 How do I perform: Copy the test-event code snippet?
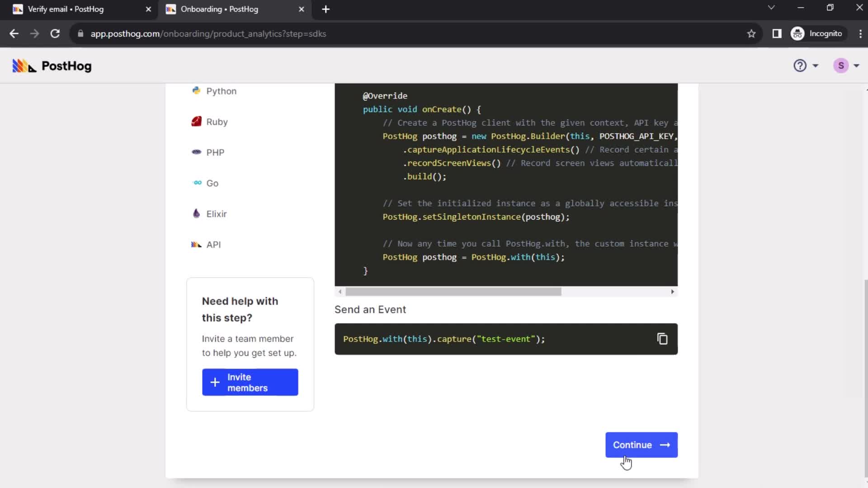tap(662, 339)
